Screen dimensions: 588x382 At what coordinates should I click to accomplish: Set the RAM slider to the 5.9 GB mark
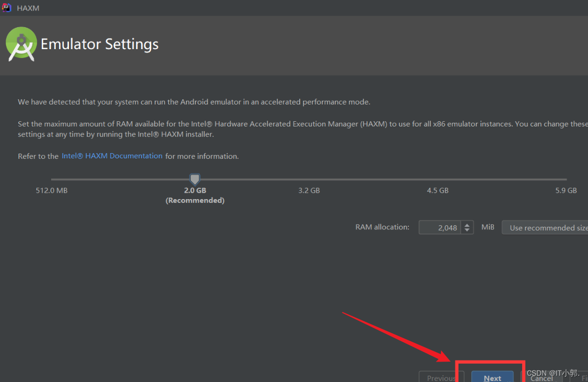(x=566, y=179)
